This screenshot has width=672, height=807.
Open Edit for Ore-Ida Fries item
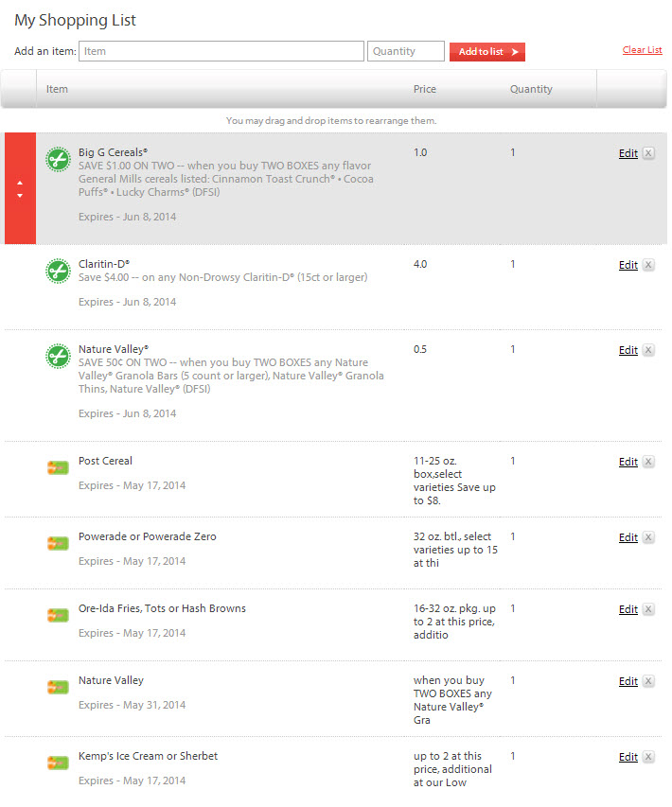coord(628,609)
